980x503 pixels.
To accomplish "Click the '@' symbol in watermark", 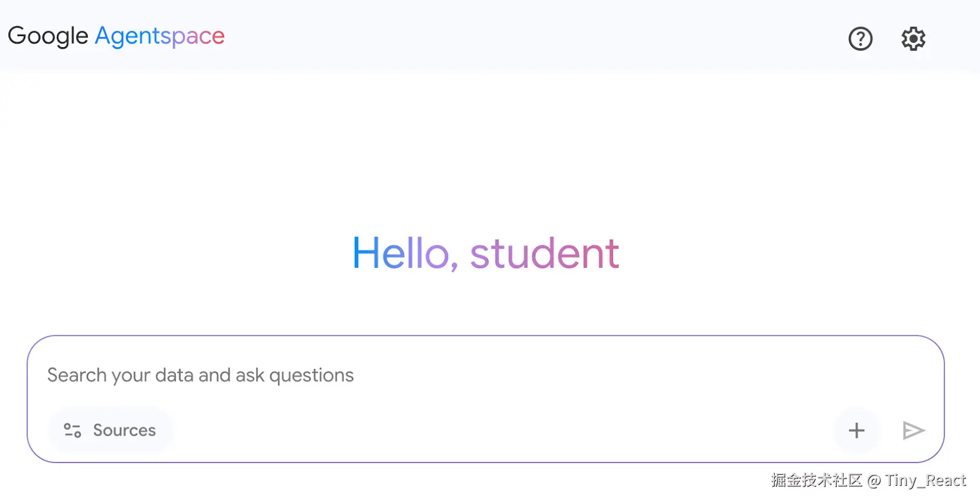I will [x=874, y=481].
